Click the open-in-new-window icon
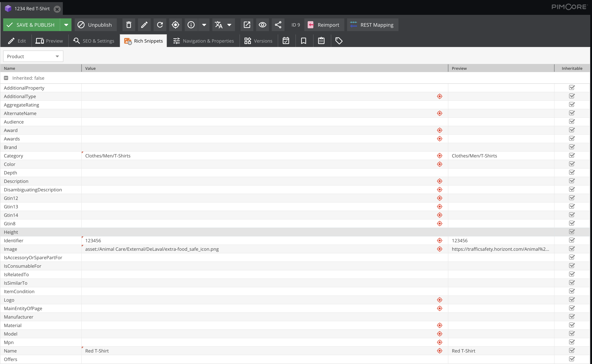Screen dimensions: 592x364 coord(247,25)
